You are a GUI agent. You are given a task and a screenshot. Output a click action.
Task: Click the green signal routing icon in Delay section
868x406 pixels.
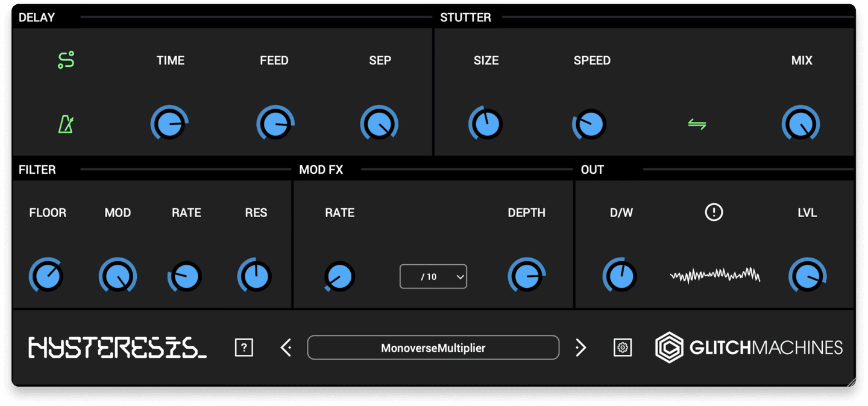click(x=66, y=60)
